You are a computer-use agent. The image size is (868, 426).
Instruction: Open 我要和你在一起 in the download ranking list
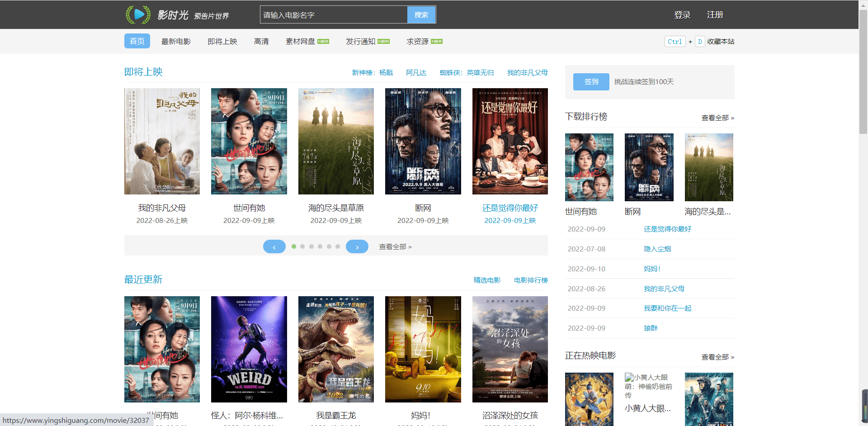click(x=668, y=308)
